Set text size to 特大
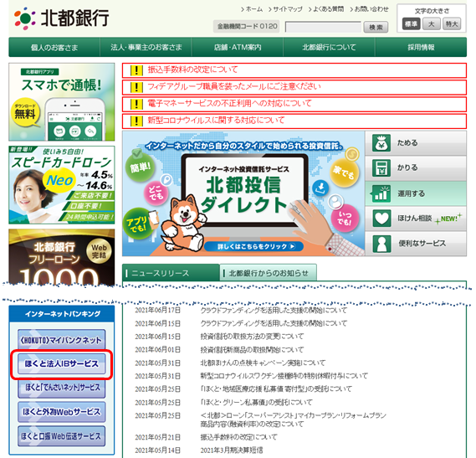The image size is (476, 458). click(x=452, y=24)
